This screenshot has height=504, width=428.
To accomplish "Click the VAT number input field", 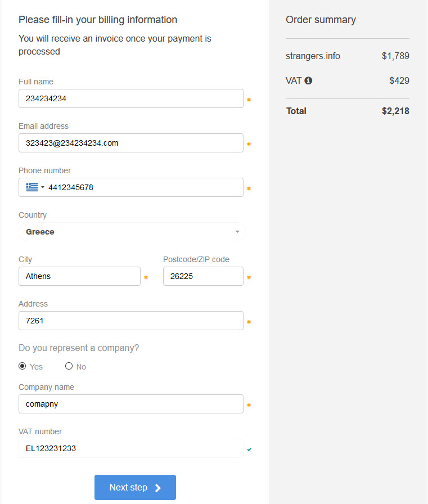I will 131,448.
